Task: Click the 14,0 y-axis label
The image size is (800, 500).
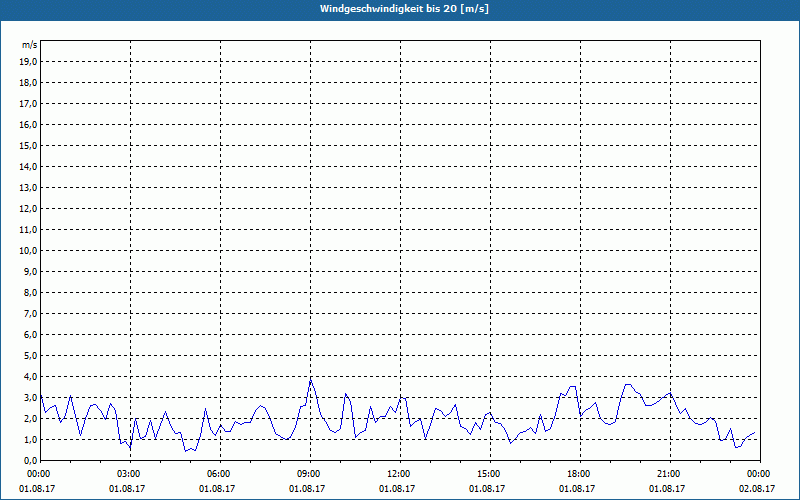Action: [28, 166]
